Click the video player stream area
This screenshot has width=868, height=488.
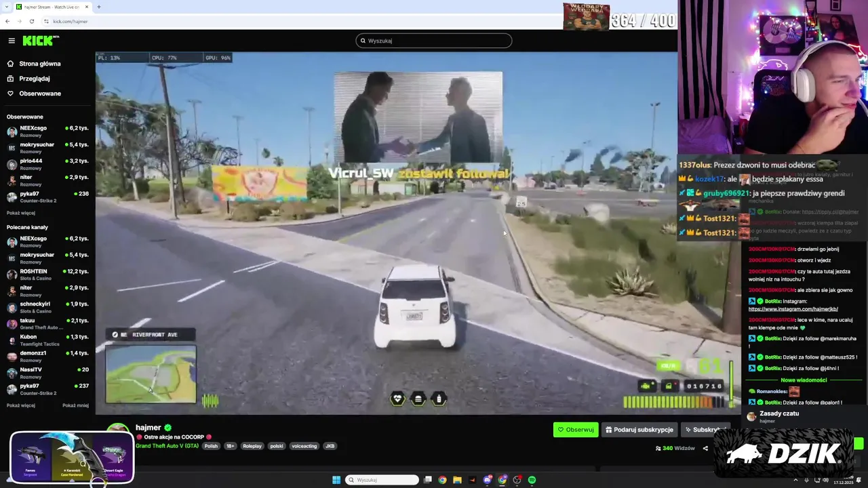[418, 233]
